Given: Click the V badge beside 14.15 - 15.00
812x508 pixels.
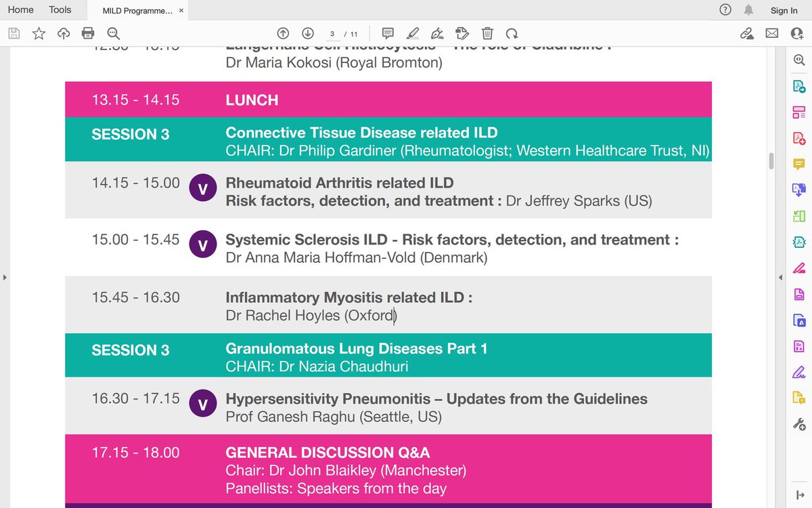Looking at the screenshot, I should tap(202, 187).
